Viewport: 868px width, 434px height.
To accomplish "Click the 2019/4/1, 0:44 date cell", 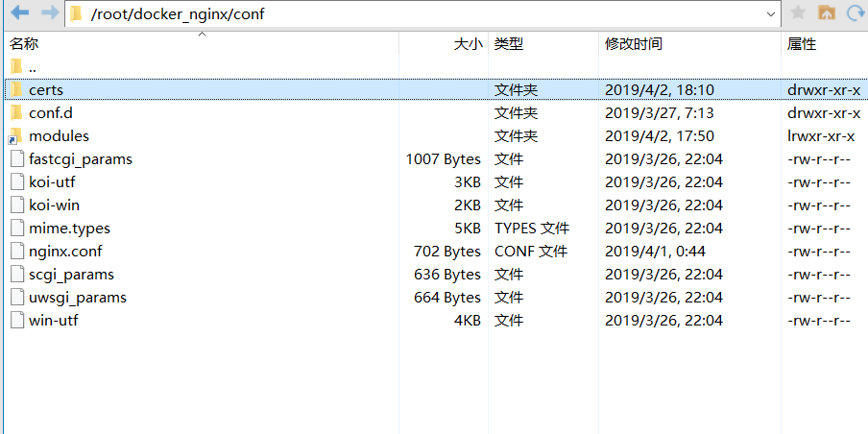I will (x=655, y=252).
